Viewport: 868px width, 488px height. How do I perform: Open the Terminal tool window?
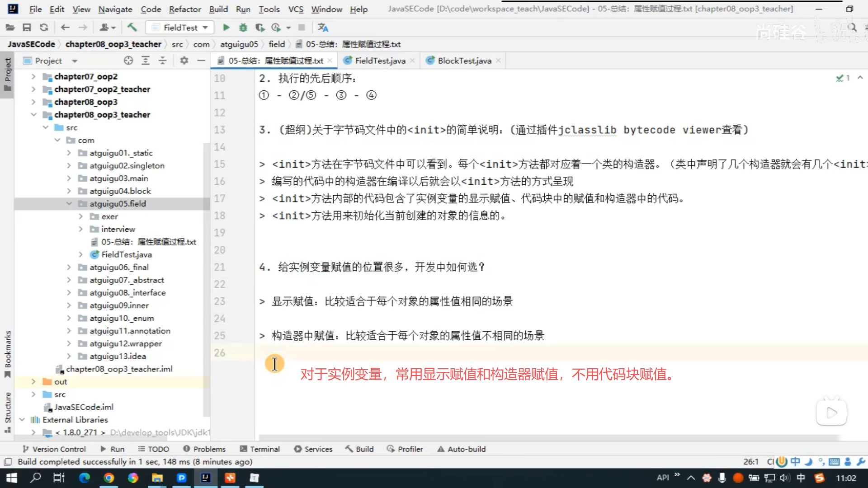tap(260, 449)
